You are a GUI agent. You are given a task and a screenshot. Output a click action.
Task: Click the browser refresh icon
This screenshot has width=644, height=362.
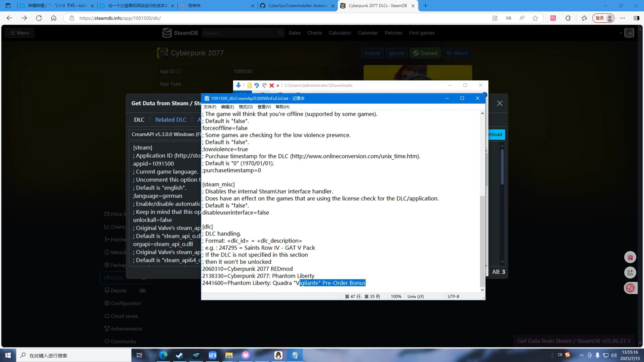click(x=39, y=18)
